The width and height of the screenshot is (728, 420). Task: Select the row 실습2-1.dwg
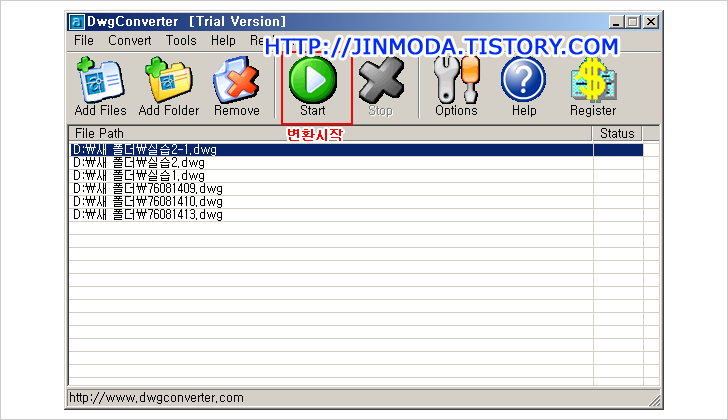tap(356, 150)
